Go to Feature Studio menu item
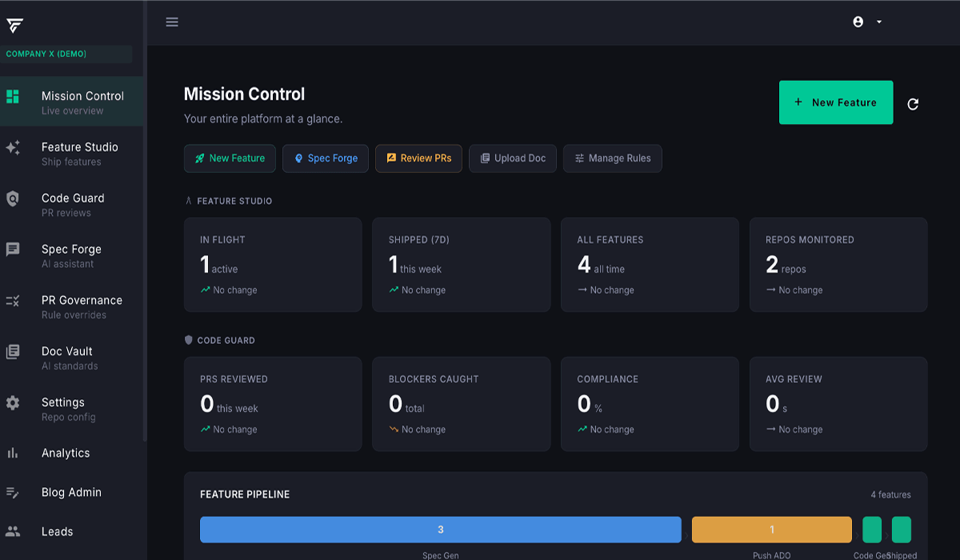Screen dimensions: 960x560 72,153
